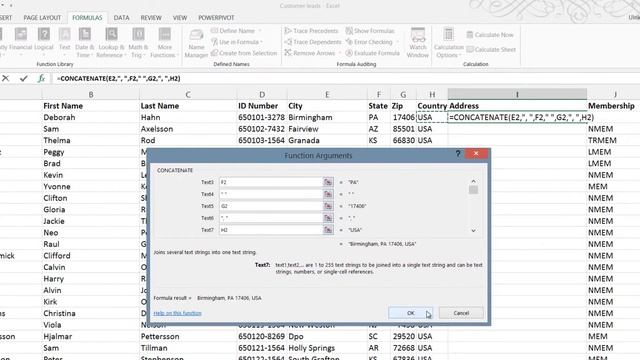Select the Fairview city cell
Screen dimensions: 640x360
point(327,129)
